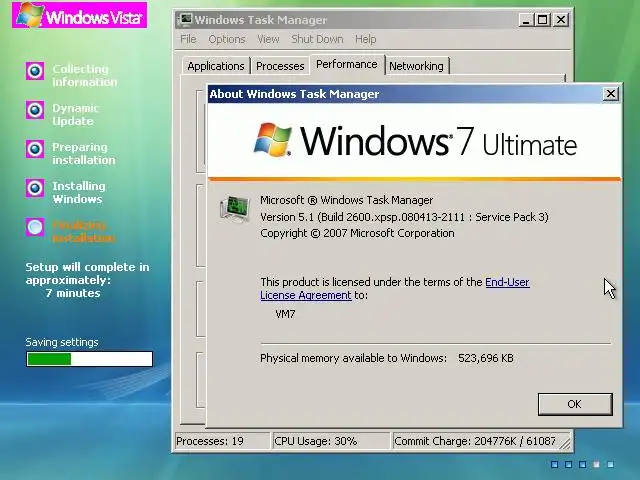
Task: Click the Task Manager icon in About dialog
Action: 235,209
